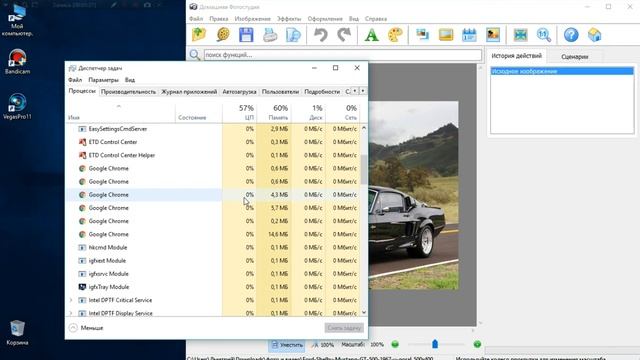Select the ETD Control Center Helper process
The width and height of the screenshot is (640, 360).
pyautogui.click(x=213, y=155)
